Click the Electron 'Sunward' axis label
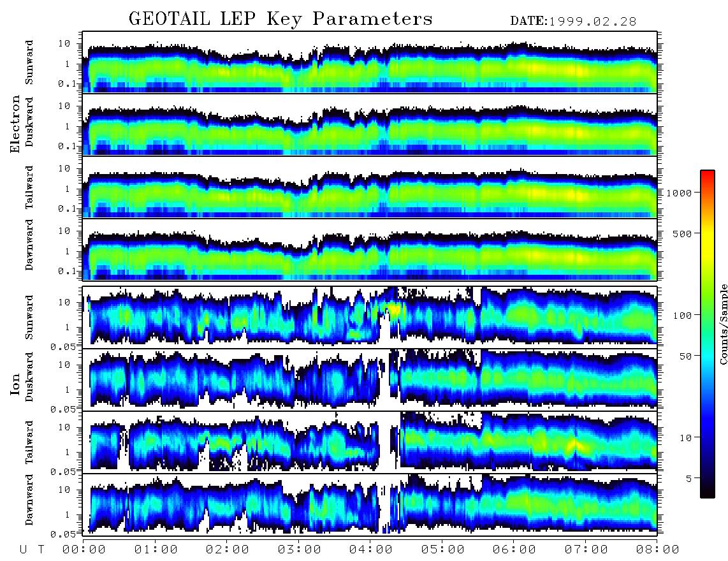 pos(29,62)
